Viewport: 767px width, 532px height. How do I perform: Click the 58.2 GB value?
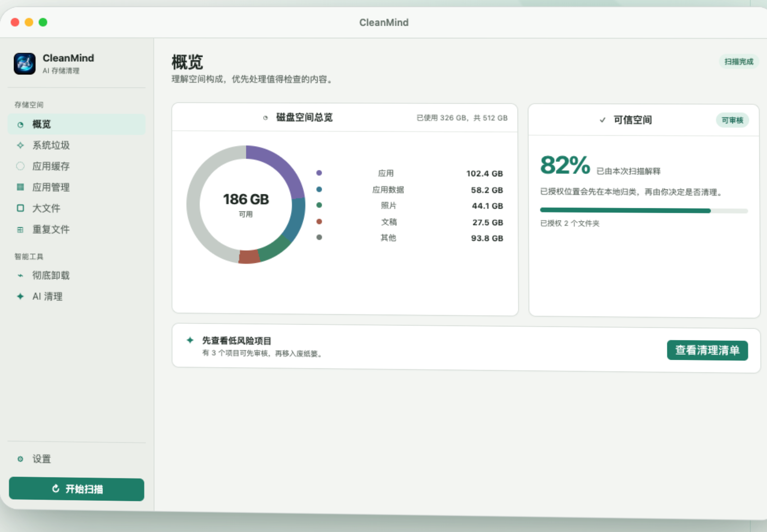tap(487, 190)
